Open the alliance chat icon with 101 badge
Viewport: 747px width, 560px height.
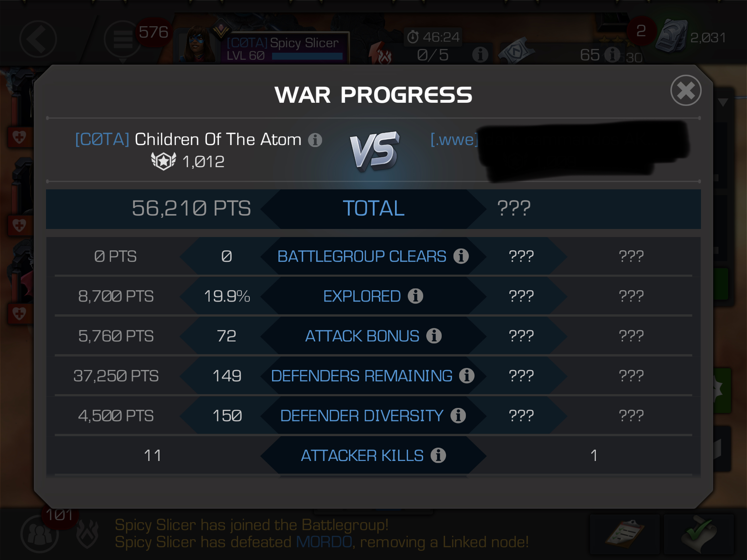tap(40, 534)
